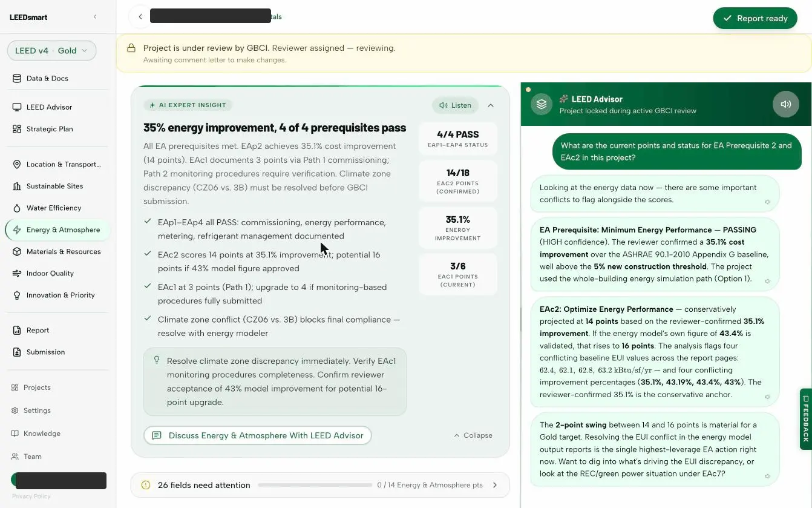Screen dimensions: 812x508
Task: Click the 14/18 EAc2 points card
Action: tap(458, 181)
